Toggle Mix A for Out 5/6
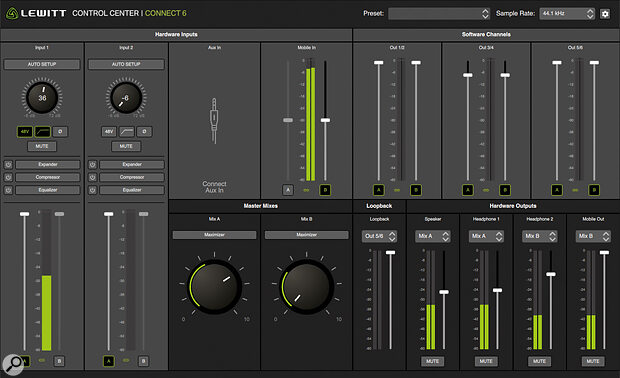Viewport: 620px width, 378px height. [557, 190]
